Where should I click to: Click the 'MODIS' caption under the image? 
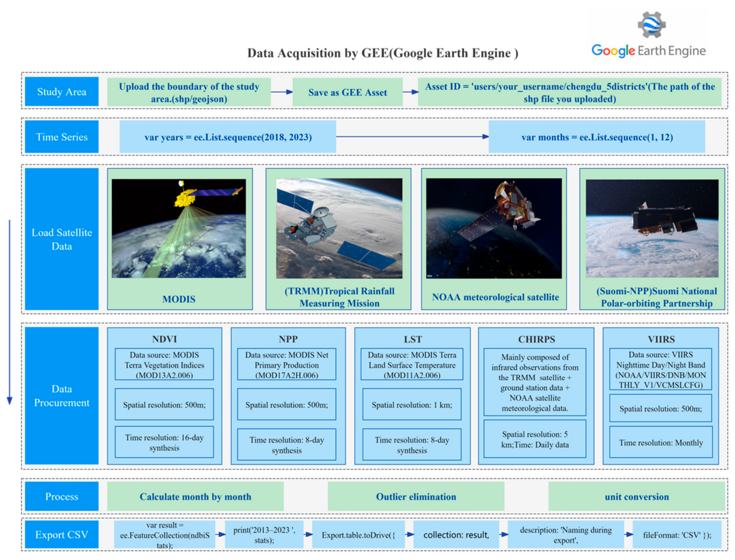[x=179, y=299]
